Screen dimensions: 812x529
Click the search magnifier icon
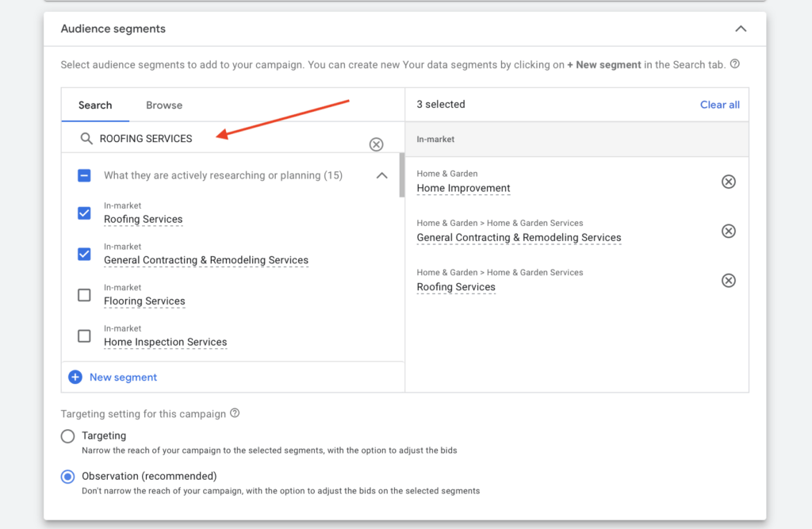[86, 139]
